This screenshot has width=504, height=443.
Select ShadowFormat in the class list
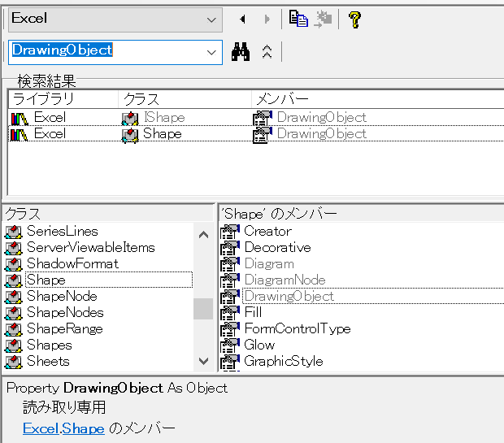click(x=72, y=263)
